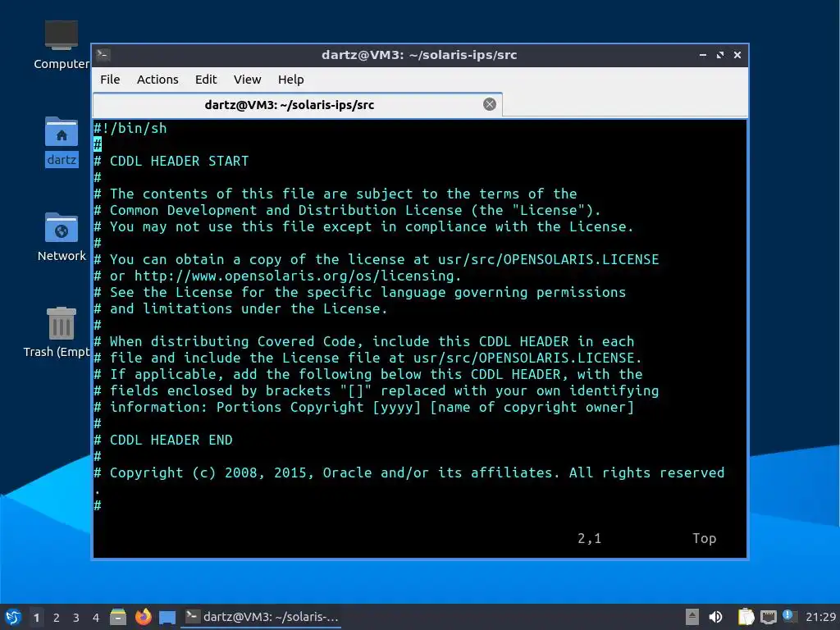This screenshot has height=630, width=840.
Task: Click the network connection tray icon
Action: [x=768, y=617]
